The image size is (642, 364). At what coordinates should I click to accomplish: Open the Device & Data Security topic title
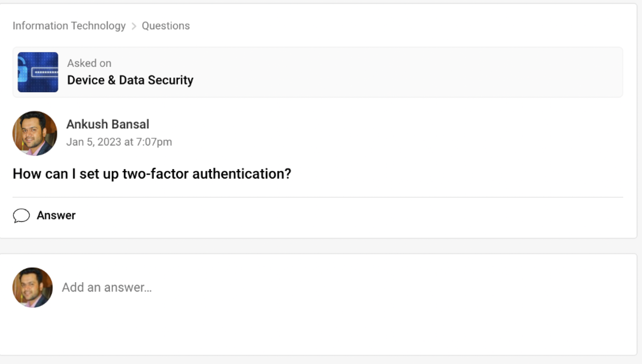(x=130, y=80)
